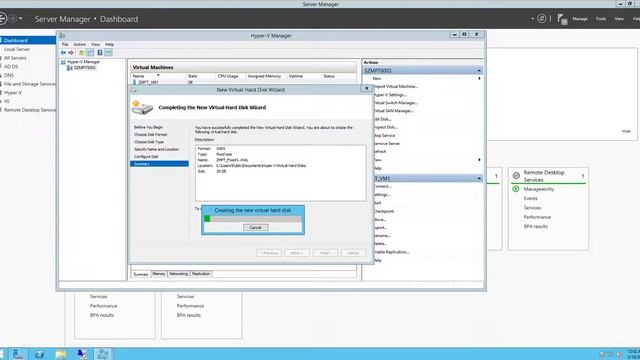The height and width of the screenshot is (360, 640).
Task: Open the Action menu in Hyper-V Manager
Action: pyautogui.click(x=80, y=44)
